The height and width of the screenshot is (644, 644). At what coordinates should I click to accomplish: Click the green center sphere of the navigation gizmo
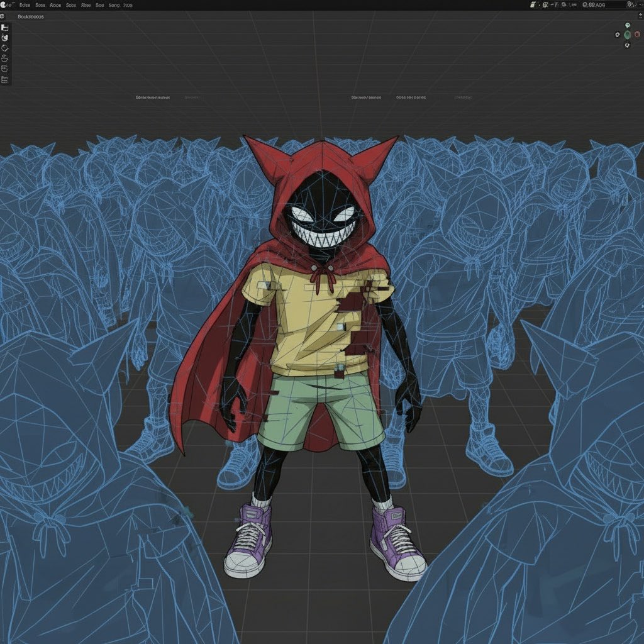click(x=627, y=35)
